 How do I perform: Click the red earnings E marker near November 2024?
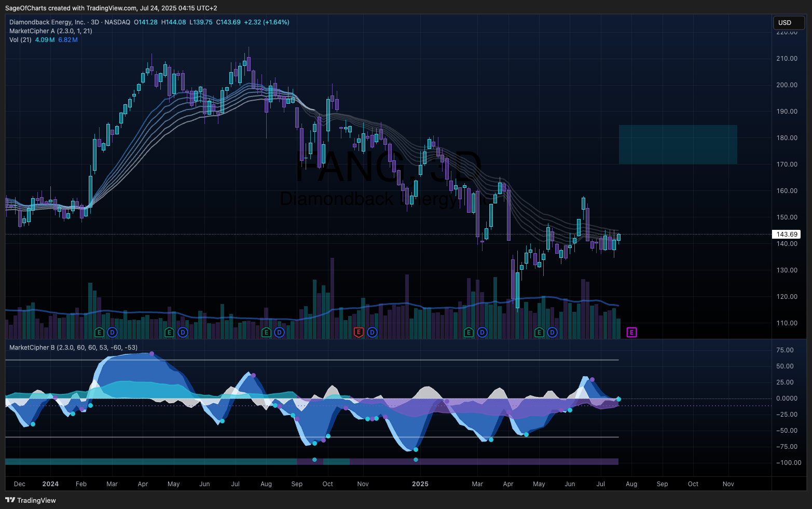coord(359,332)
